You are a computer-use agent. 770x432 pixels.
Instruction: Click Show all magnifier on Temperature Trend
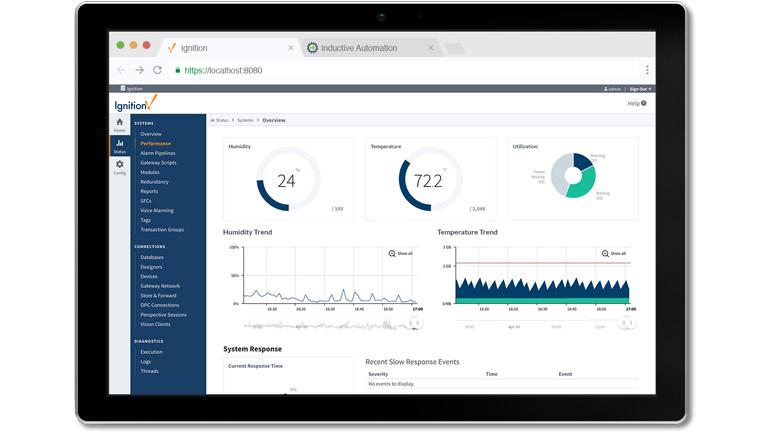pyautogui.click(x=614, y=254)
